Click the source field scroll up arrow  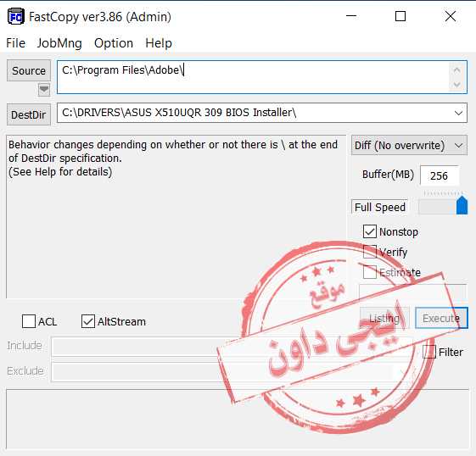[456, 70]
